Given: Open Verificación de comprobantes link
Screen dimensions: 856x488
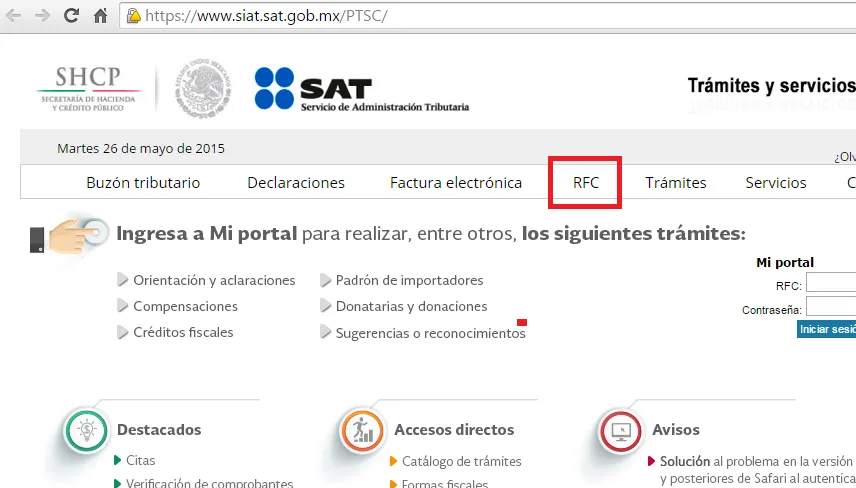Looking at the screenshot, I should [x=209, y=483].
